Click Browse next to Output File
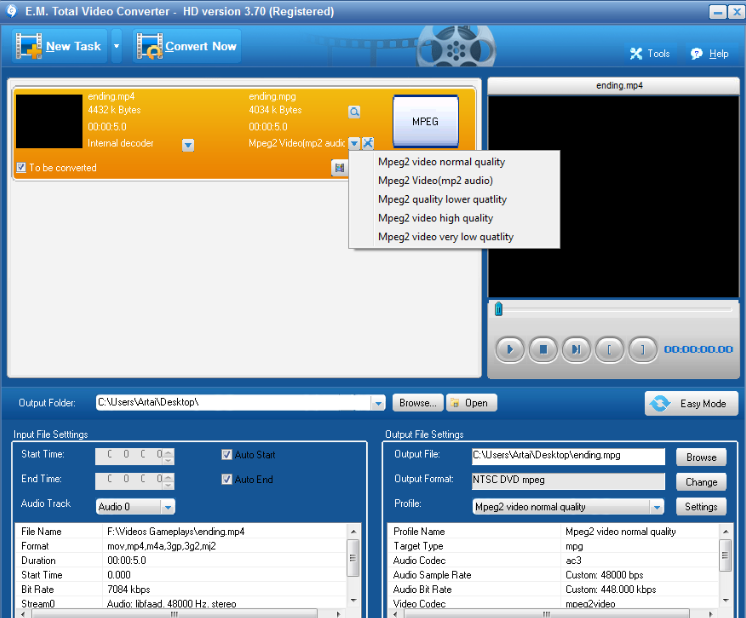The image size is (746, 618). tap(701, 457)
